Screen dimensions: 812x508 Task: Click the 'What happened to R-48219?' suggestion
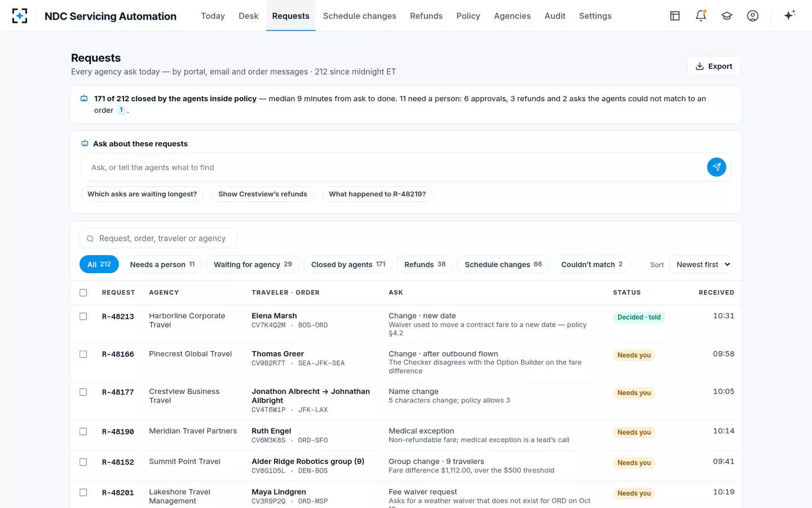pyautogui.click(x=377, y=194)
